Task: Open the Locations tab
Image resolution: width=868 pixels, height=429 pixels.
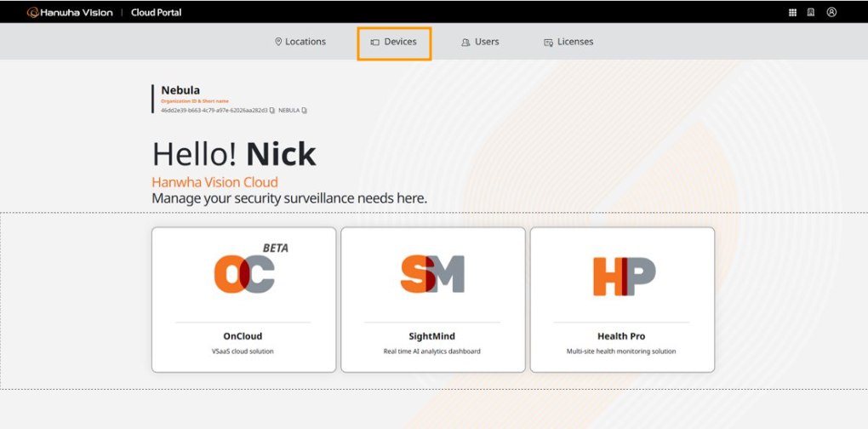Action: [x=300, y=42]
